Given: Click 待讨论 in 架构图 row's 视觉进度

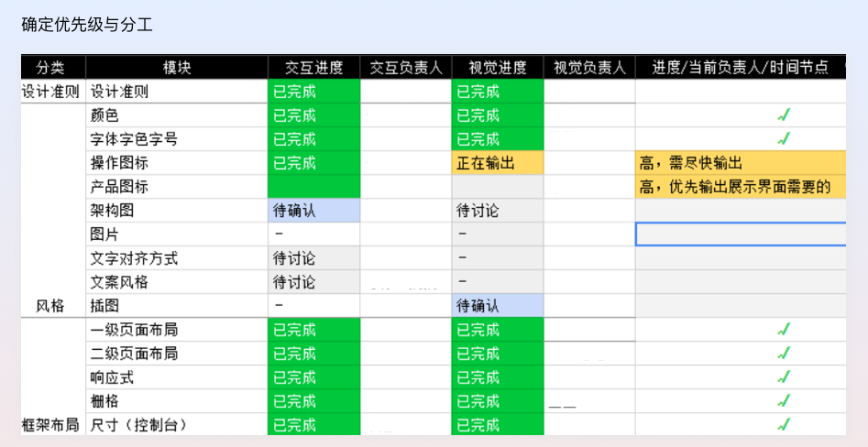Looking at the screenshot, I should [498, 211].
